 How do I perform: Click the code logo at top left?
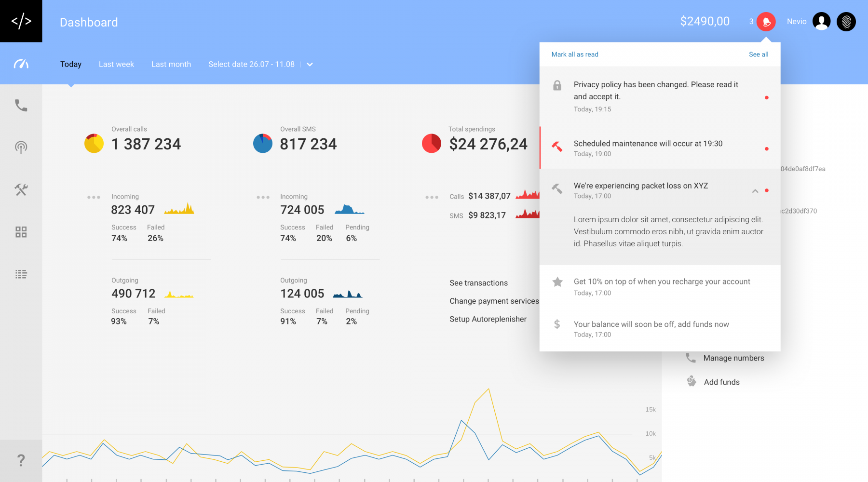click(x=21, y=21)
